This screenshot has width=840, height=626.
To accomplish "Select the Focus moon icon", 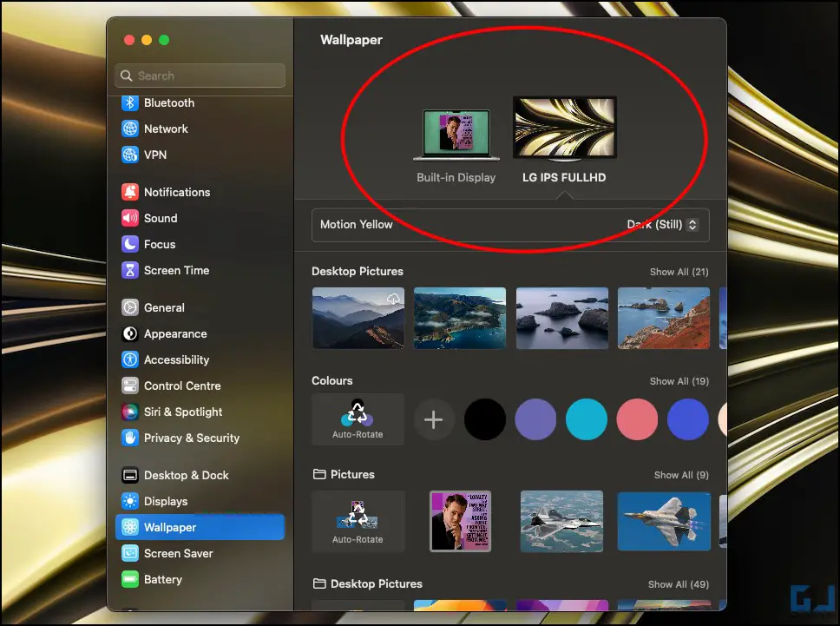I will tap(129, 244).
